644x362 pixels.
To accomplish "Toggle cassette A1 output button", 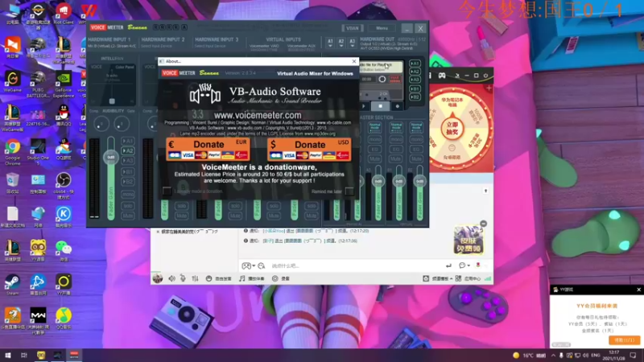I will (x=415, y=64).
